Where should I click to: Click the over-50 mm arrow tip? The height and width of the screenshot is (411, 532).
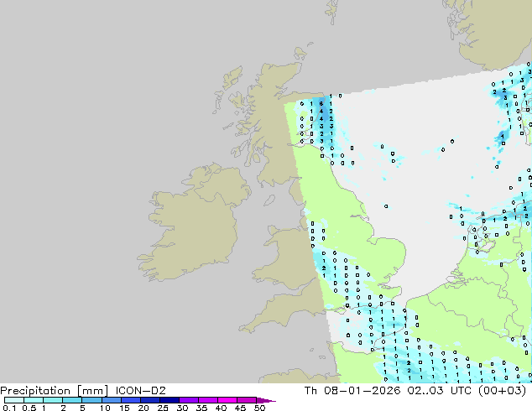266,400
